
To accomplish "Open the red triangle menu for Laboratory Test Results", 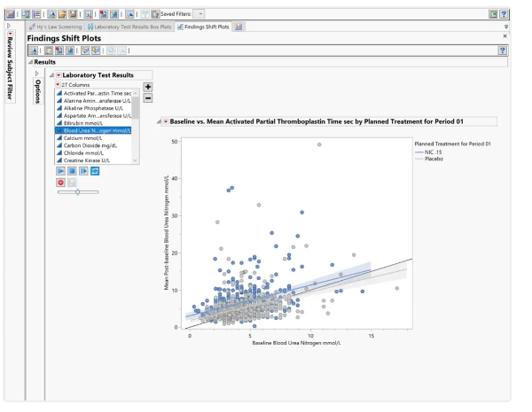I will click(59, 75).
